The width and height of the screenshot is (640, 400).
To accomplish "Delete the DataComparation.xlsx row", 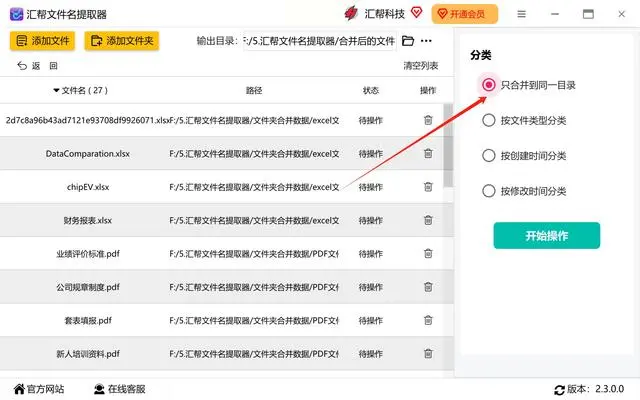I will pos(428,153).
